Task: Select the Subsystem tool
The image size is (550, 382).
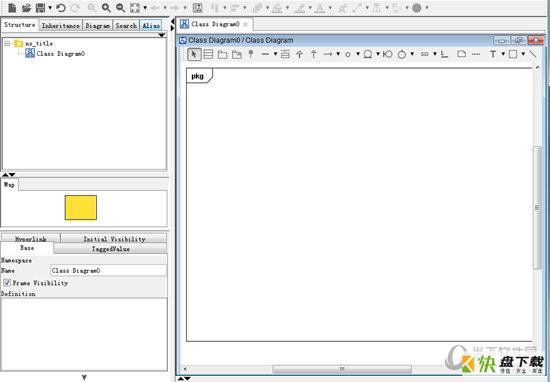Action: pos(237,54)
